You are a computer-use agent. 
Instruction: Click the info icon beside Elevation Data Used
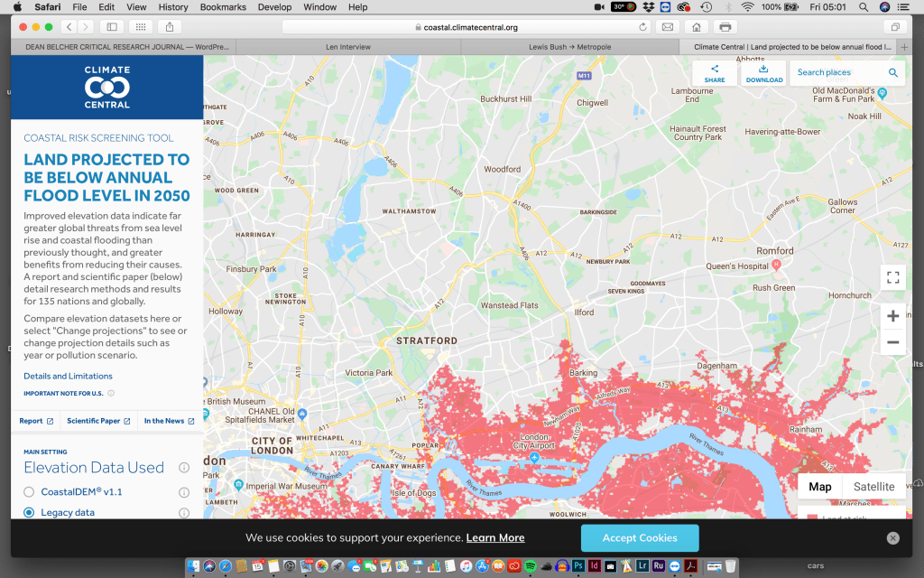click(184, 468)
